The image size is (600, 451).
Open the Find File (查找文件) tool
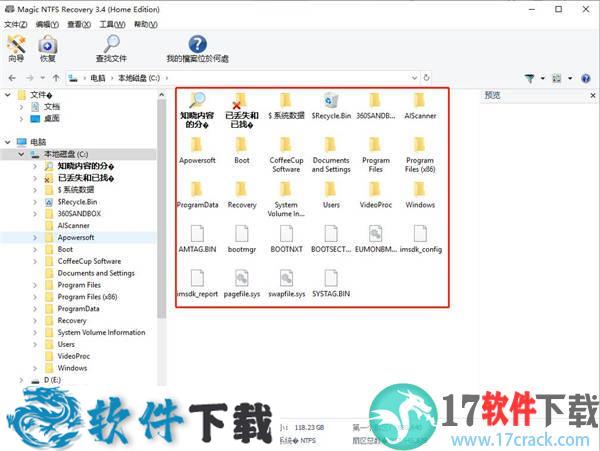coord(111,47)
